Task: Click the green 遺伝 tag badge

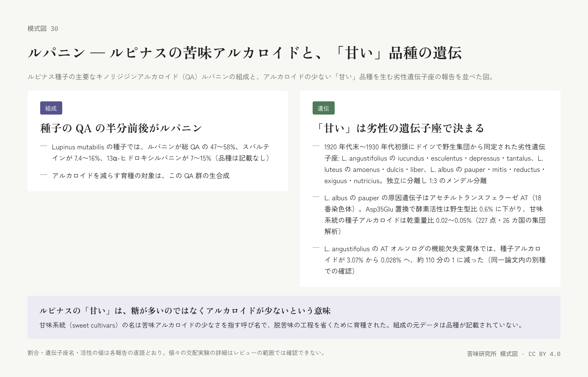Action: point(323,108)
